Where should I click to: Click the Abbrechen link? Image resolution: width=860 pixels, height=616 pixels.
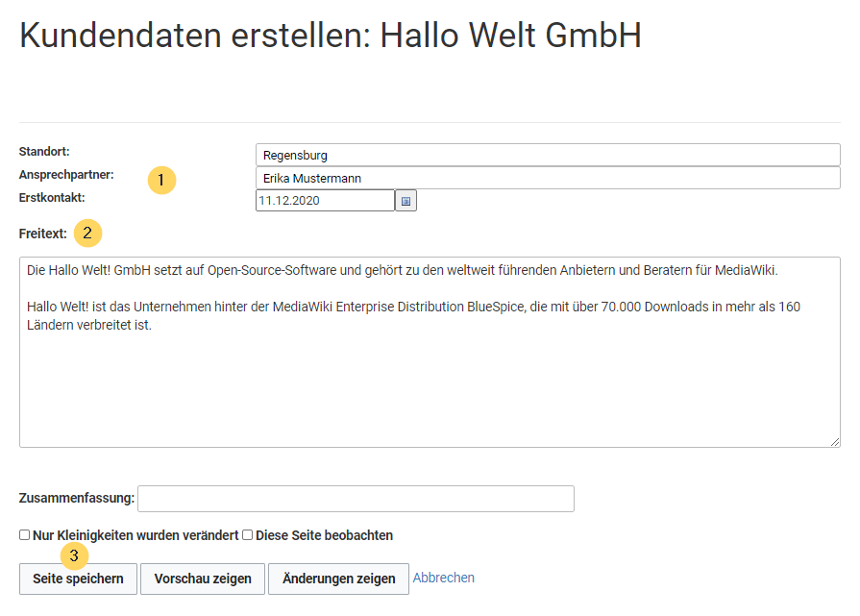click(x=444, y=578)
